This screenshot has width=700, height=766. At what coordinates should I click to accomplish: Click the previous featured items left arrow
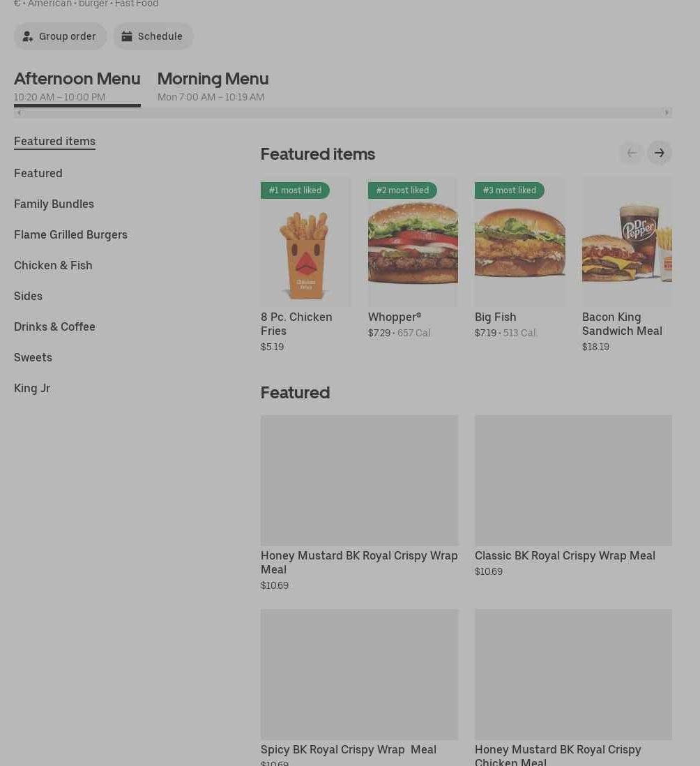click(631, 153)
